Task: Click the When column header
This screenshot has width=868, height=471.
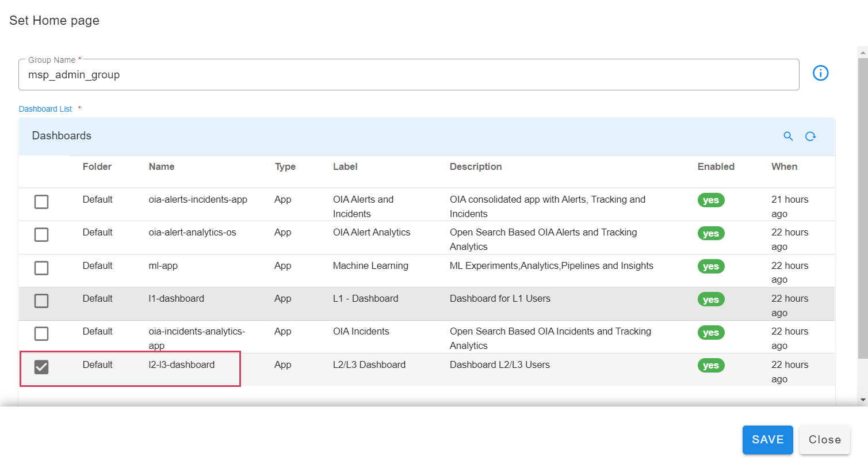Action: pyautogui.click(x=784, y=166)
